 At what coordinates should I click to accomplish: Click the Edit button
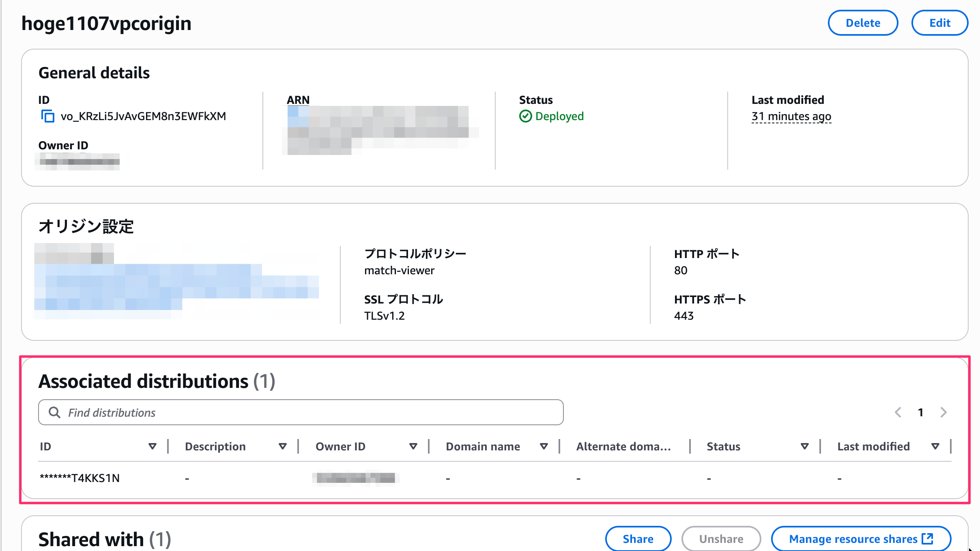pyautogui.click(x=939, y=23)
